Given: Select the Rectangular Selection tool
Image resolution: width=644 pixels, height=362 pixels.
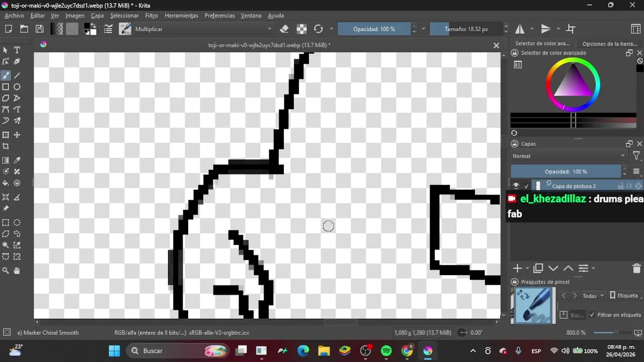Looking at the screenshot, I should [6, 222].
